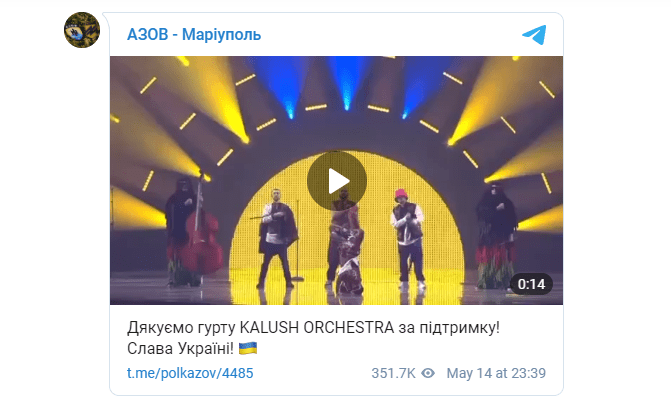Click the Ukrainian flag emoji
This screenshot has height=405, width=671.
click(x=248, y=348)
